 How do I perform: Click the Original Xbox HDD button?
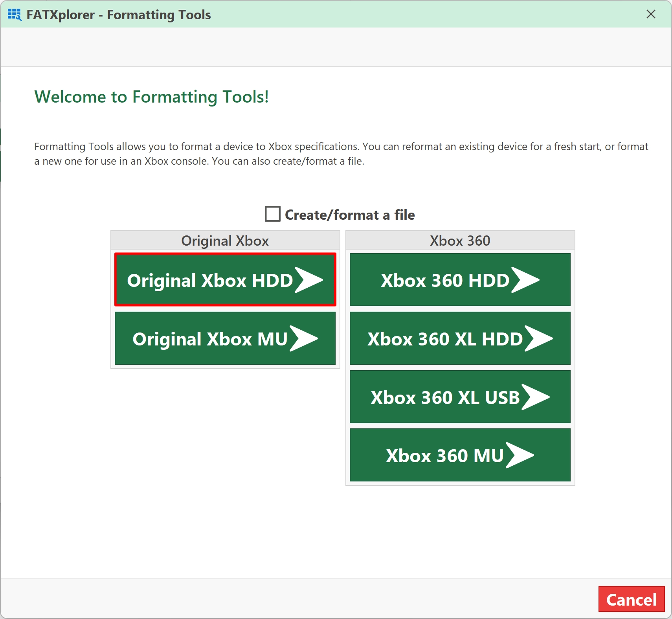click(225, 279)
